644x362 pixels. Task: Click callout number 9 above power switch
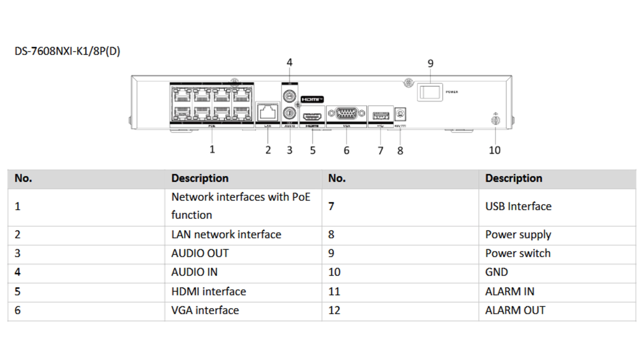click(431, 63)
